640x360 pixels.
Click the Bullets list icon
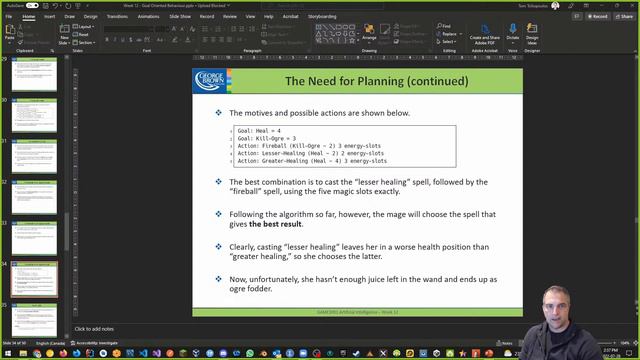coord(205,29)
